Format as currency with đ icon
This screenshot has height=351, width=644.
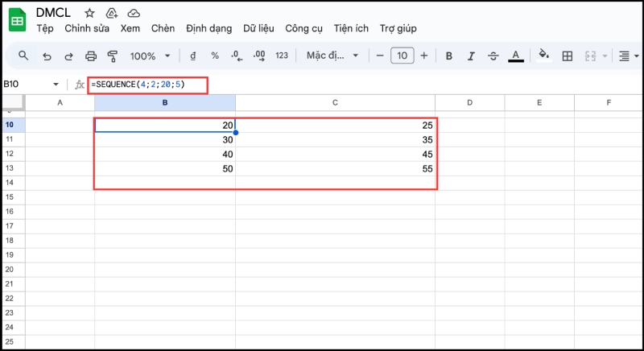pyautogui.click(x=192, y=56)
